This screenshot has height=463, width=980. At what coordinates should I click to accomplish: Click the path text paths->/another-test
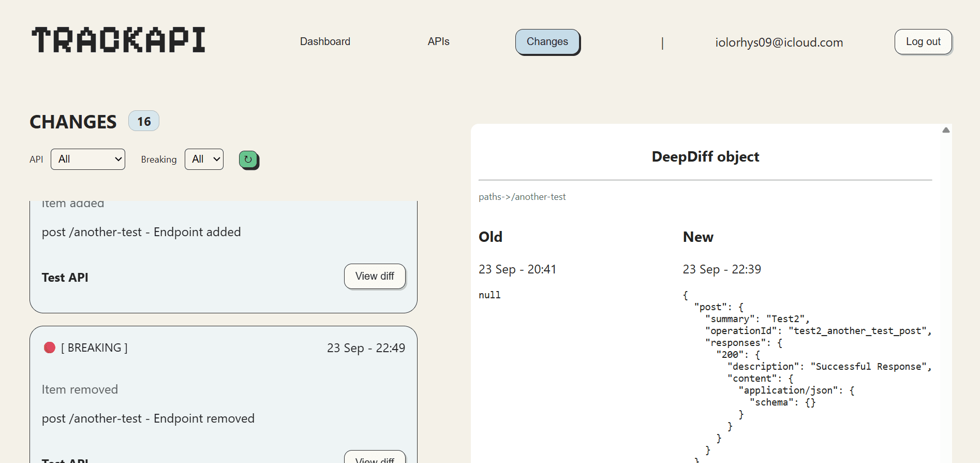point(522,197)
